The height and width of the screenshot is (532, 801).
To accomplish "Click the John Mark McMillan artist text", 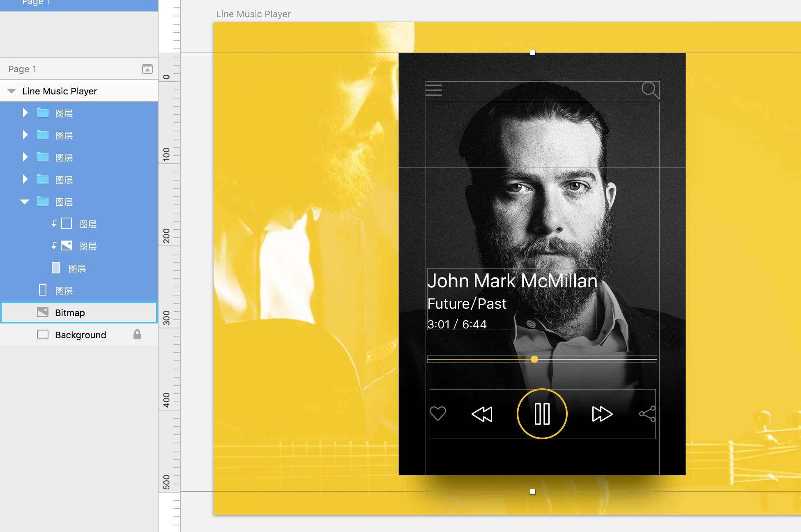I will (512, 281).
